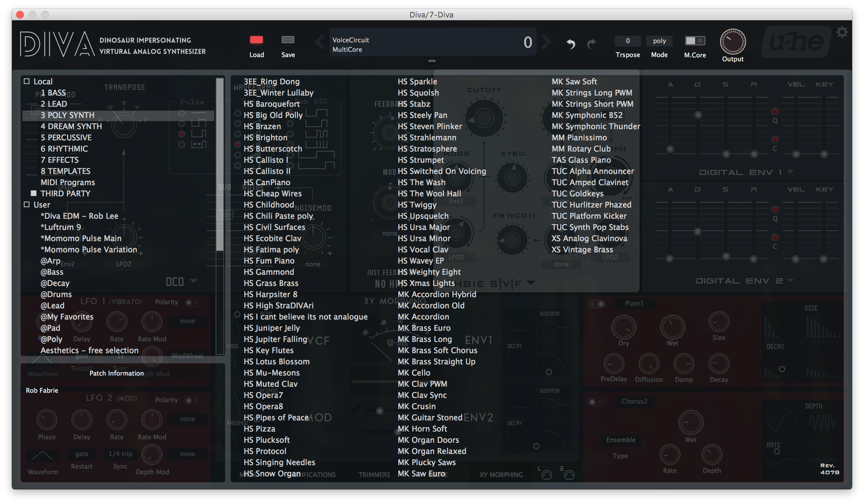
Task: Click the u-he logo
Action: click(796, 42)
